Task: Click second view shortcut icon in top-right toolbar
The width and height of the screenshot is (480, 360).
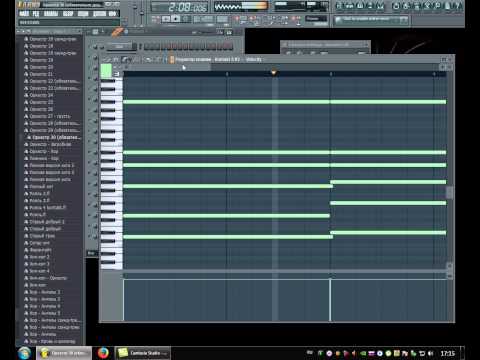Action: [350, 6]
